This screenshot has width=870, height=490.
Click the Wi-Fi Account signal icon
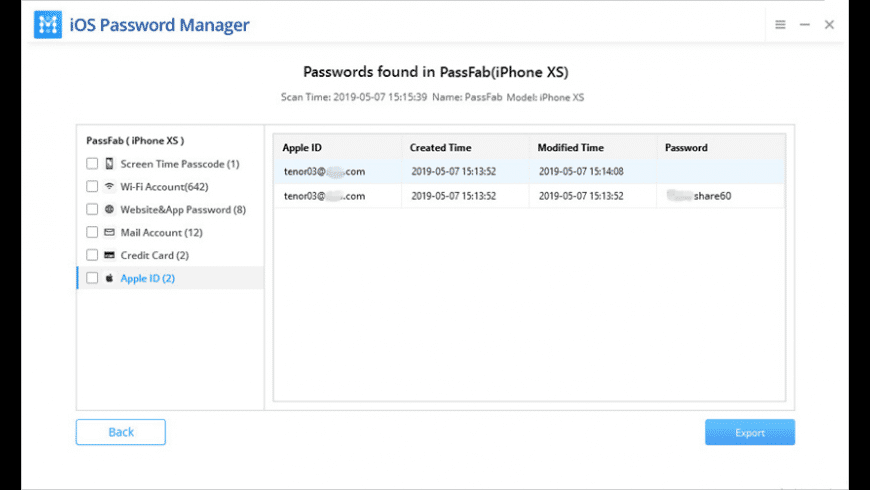[109, 187]
